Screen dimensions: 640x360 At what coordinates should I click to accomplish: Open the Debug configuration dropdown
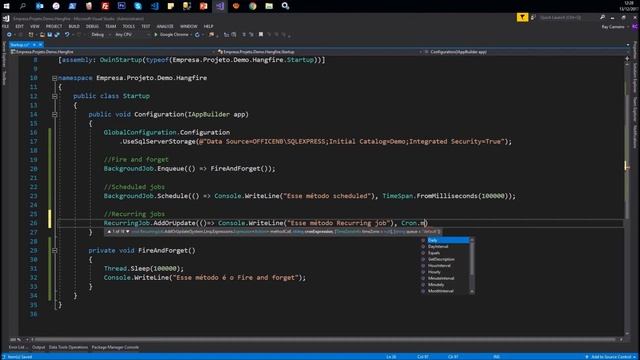[x=100, y=35]
